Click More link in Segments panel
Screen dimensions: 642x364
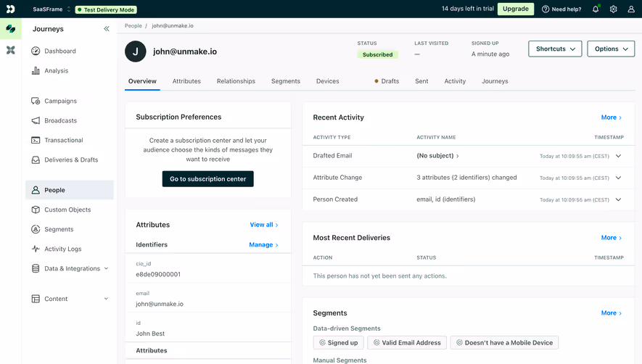(612, 313)
